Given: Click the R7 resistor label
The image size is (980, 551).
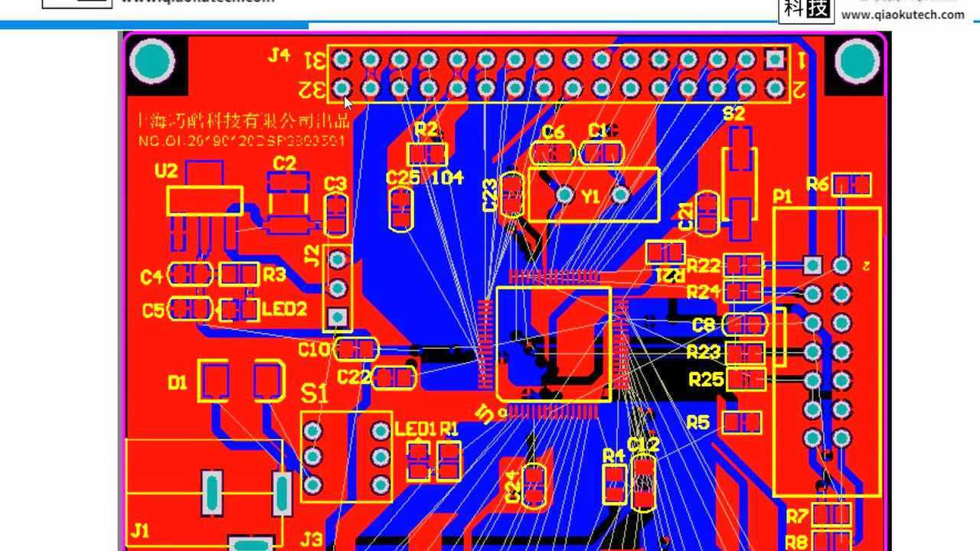Looking at the screenshot, I should click(x=797, y=517).
